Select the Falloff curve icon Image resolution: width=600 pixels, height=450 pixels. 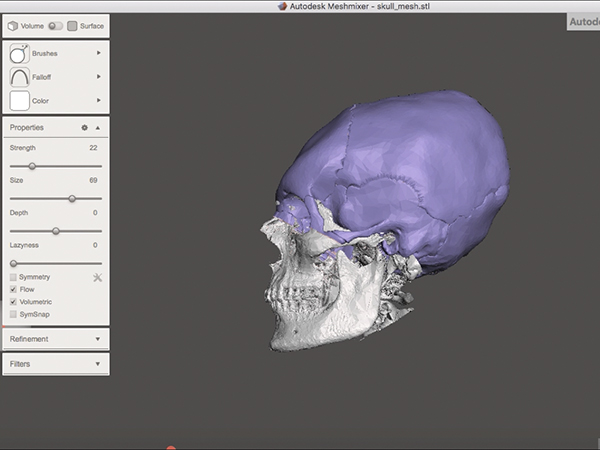click(19, 76)
